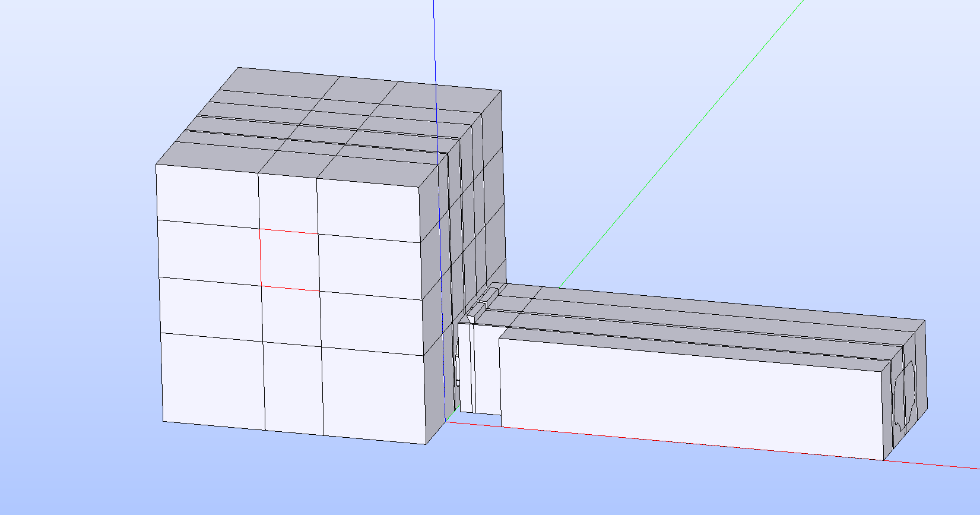This screenshot has height=515, width=980.
Task: Click the small notch blocks at the cube-box junction
Action: pyautogui.click(x=484, y=300)
